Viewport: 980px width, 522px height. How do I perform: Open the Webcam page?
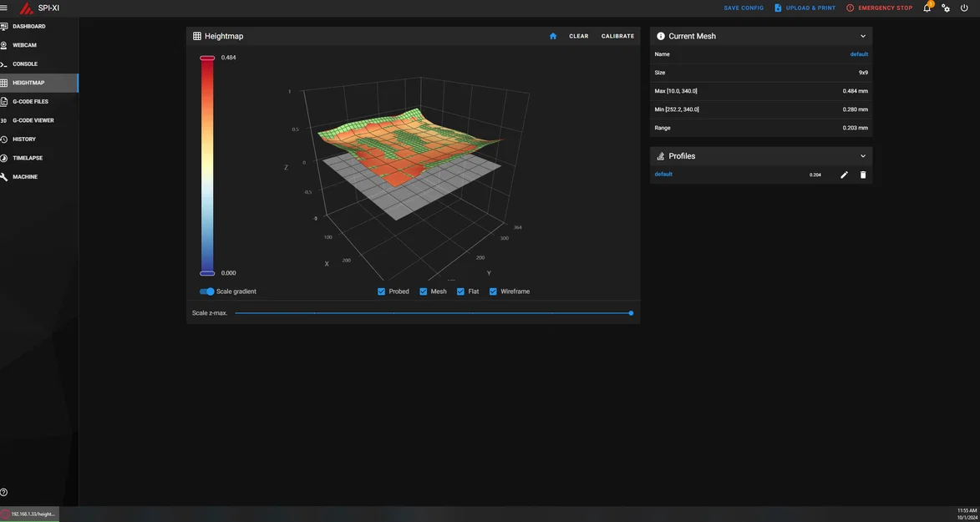[39, 45]
